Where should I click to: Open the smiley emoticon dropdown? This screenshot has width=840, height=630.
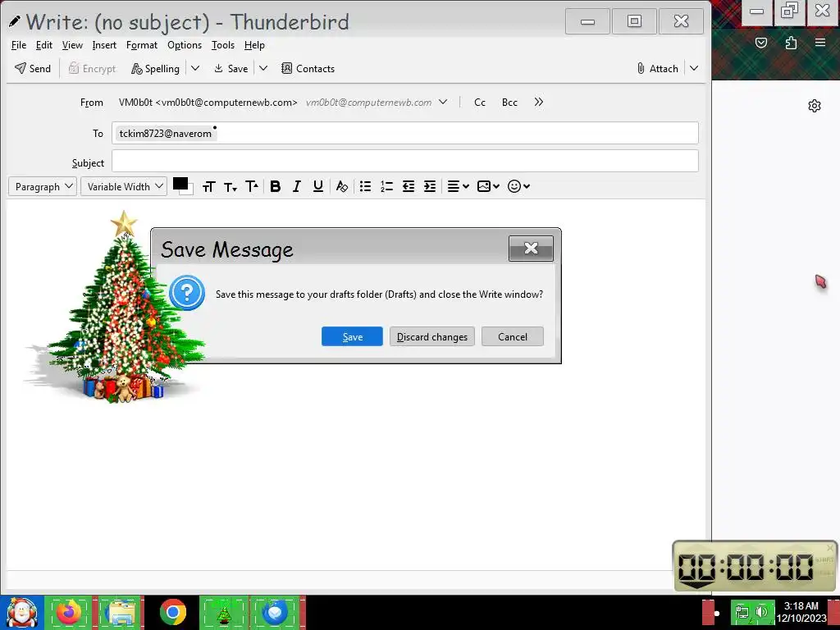(x=518, y=186)
